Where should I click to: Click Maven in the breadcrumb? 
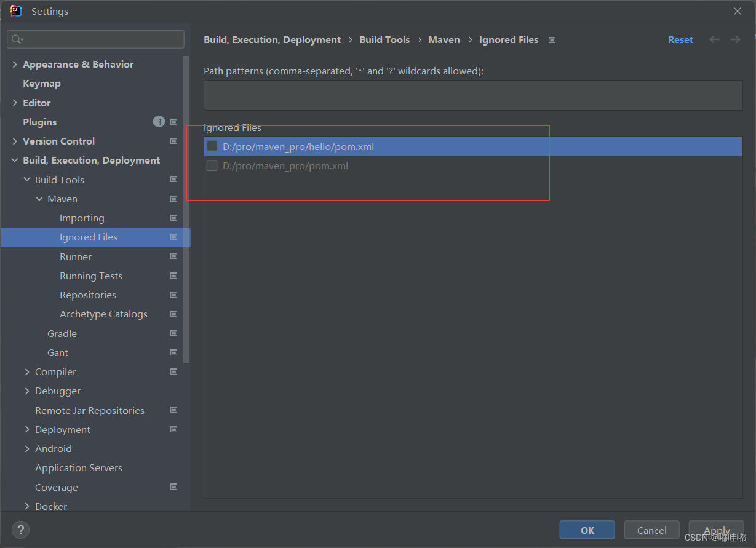click(x=444, y=39)
